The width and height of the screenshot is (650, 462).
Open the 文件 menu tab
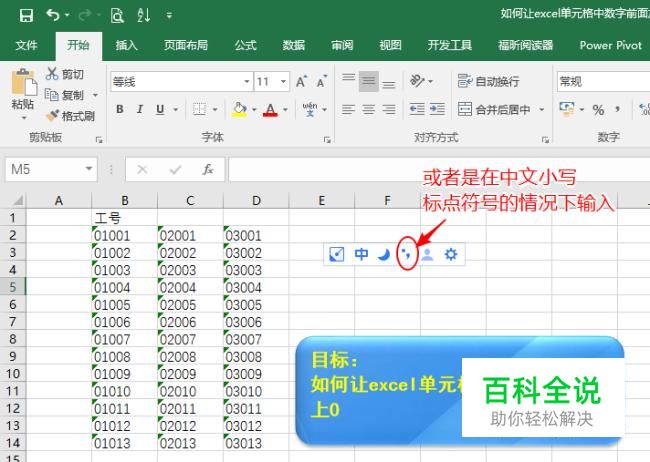coord(27,45)
